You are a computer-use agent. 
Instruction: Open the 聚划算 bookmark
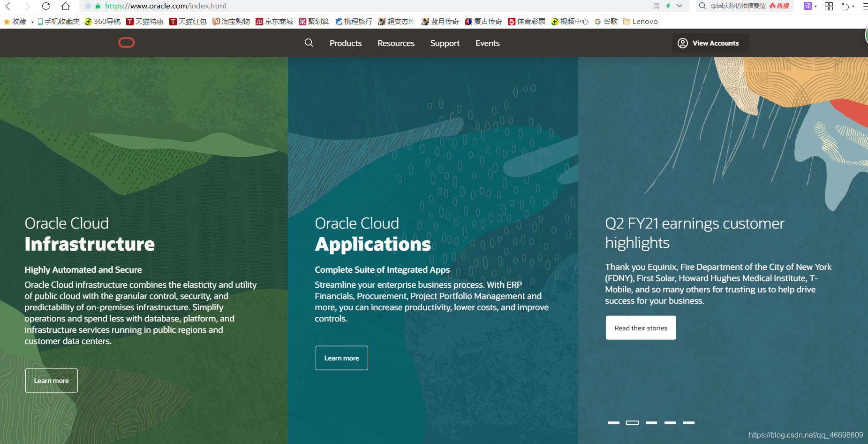[314, 22]
